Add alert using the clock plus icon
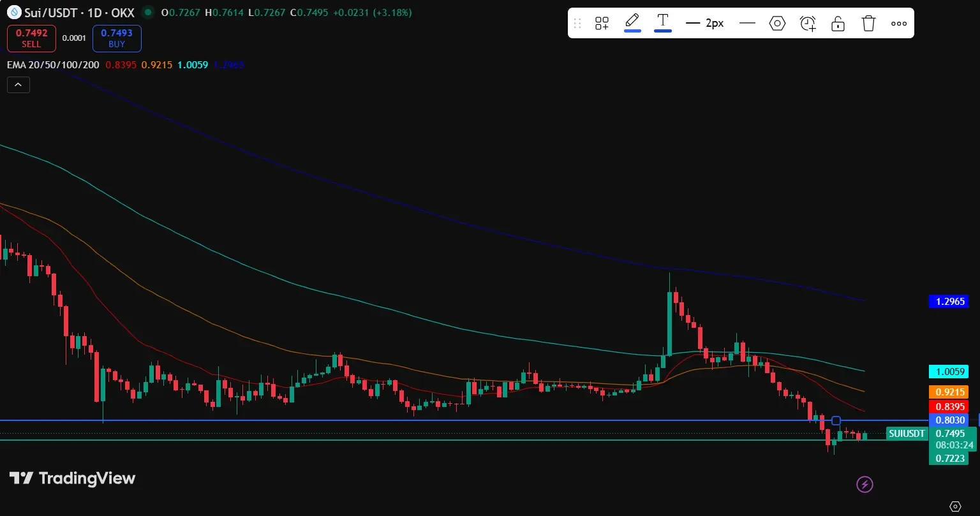The width and height of the screenshot is (980, 516). (808, 24)
